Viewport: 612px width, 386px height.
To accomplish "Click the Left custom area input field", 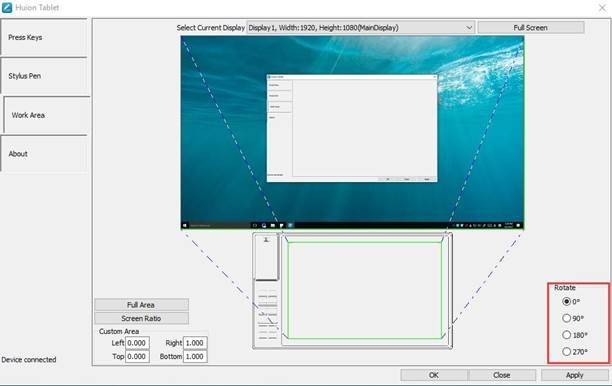I will point(137,343).
